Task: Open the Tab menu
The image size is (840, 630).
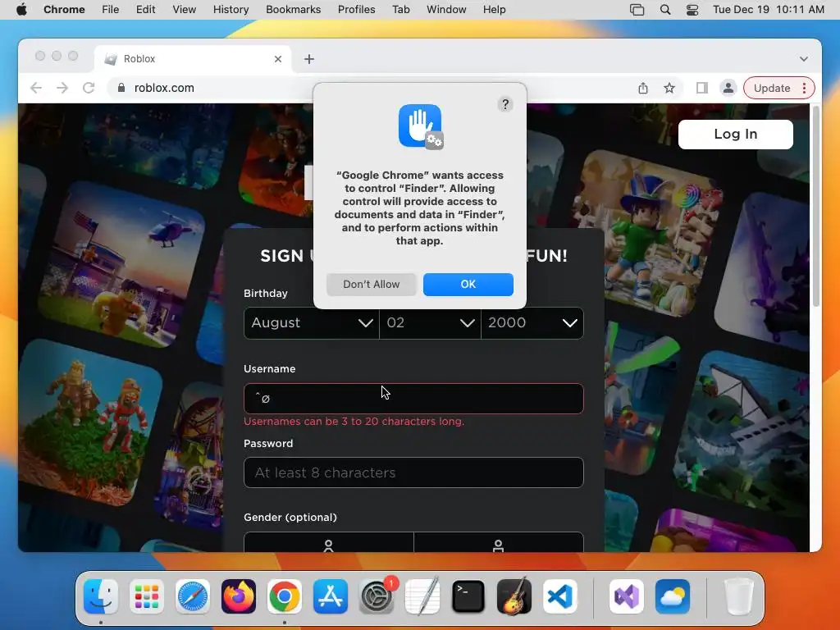Action: 400,10
